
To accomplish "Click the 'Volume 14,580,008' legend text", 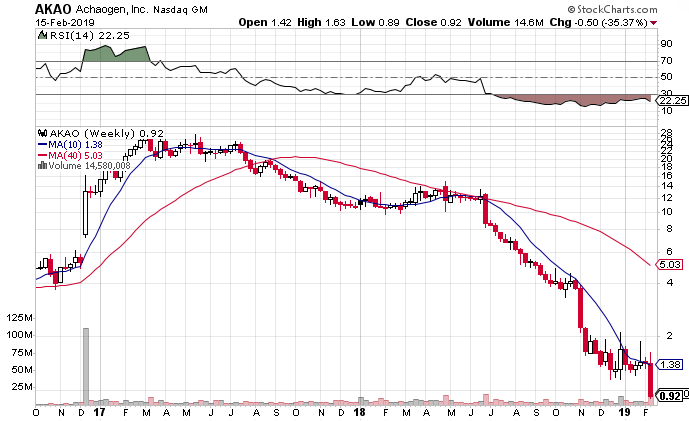I will [89, 166].
